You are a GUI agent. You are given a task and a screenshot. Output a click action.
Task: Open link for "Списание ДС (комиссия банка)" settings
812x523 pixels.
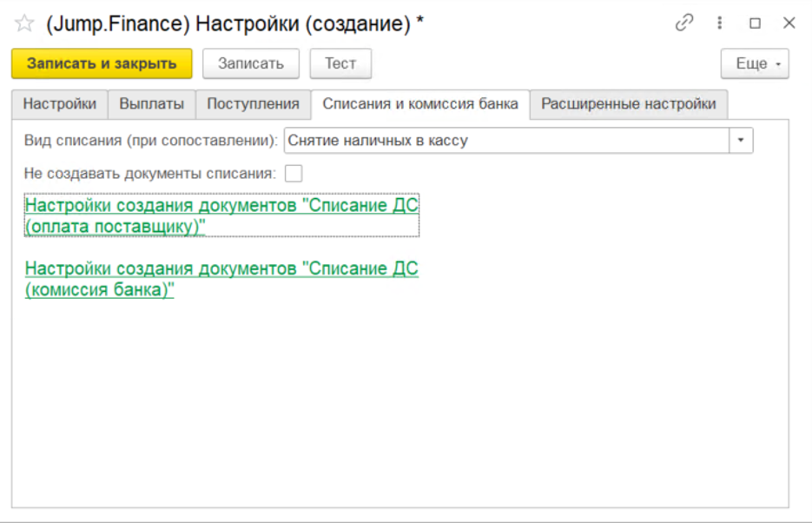221,280
